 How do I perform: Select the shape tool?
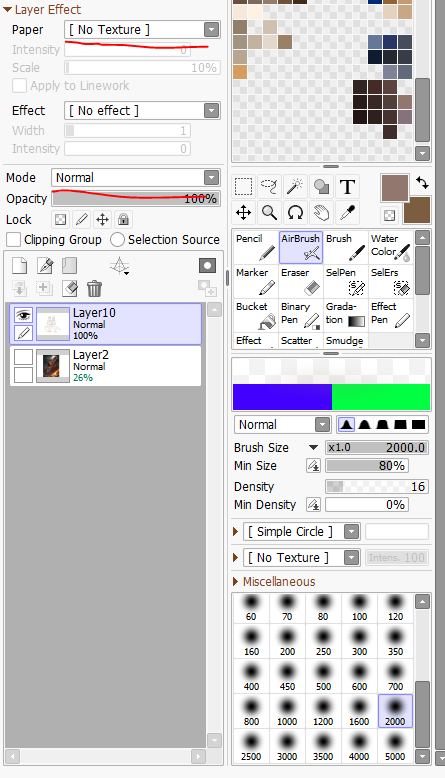click(x=321, y=187)
